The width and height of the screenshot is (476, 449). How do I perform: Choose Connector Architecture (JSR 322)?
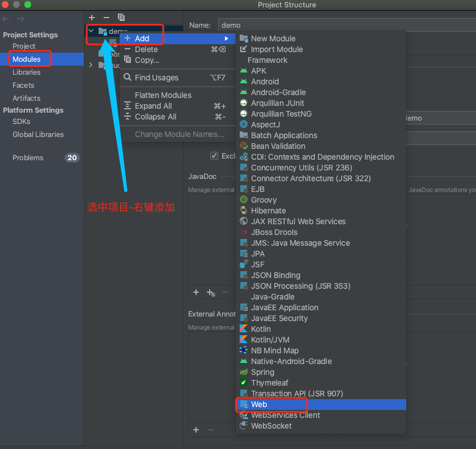coord(321,178)
